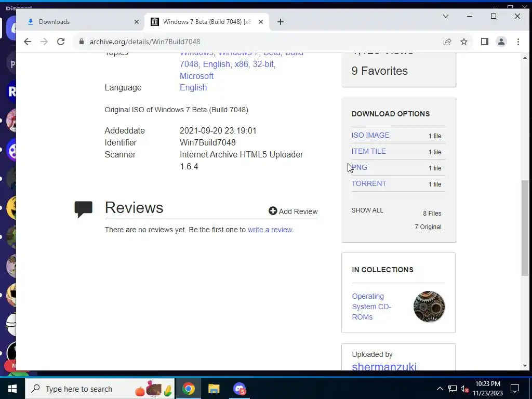The width and height of the screenshot is (532, 399).
Task: Go back using browser back arrow
Action: [28, 42]
